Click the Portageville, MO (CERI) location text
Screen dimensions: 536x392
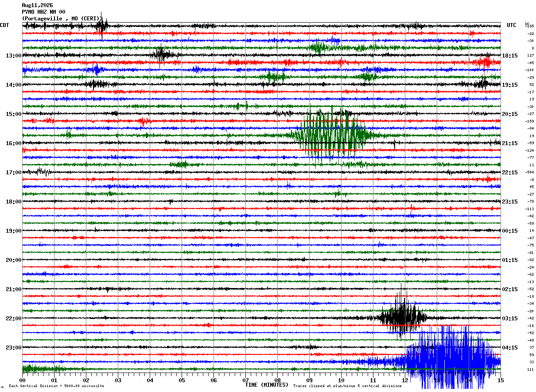62,19
